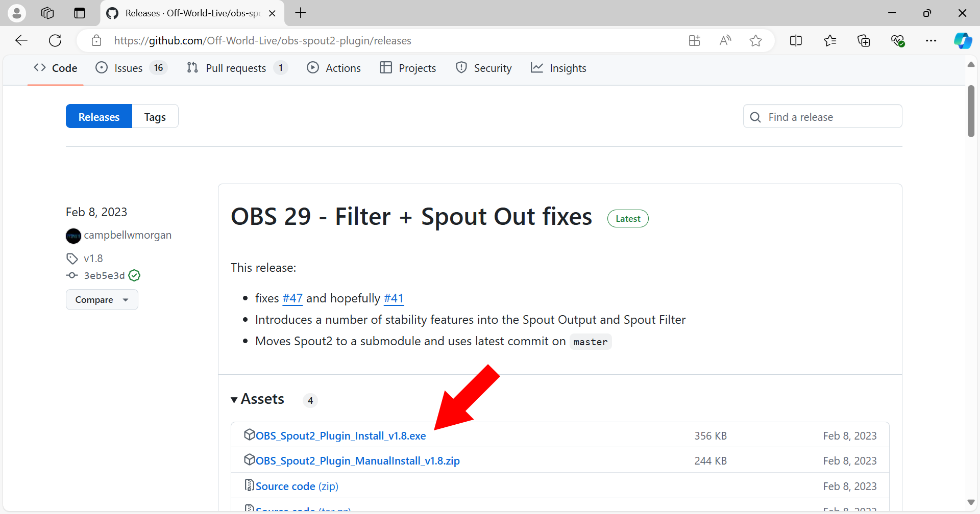Image resolution: width=980 pixels, height=514 pixels.
Task: Open issue #47 link
Action: (x=292, y=298)
